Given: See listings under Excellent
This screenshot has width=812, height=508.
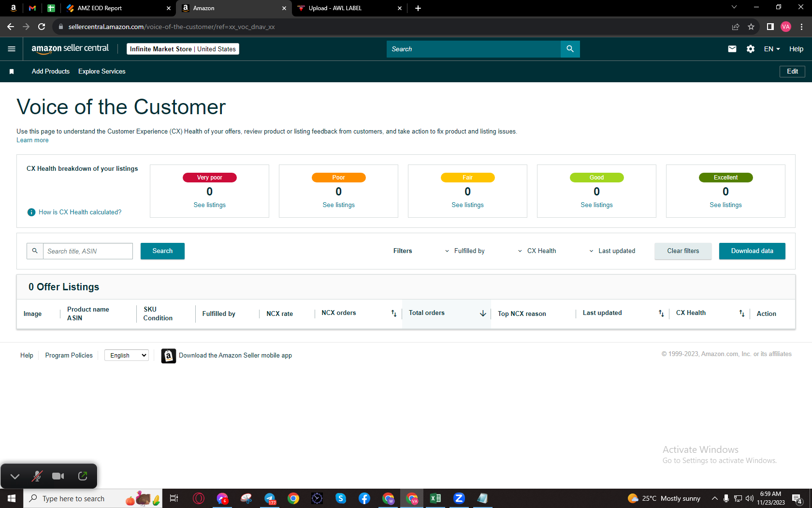Looking at the screenshot, I should point(726,205).
